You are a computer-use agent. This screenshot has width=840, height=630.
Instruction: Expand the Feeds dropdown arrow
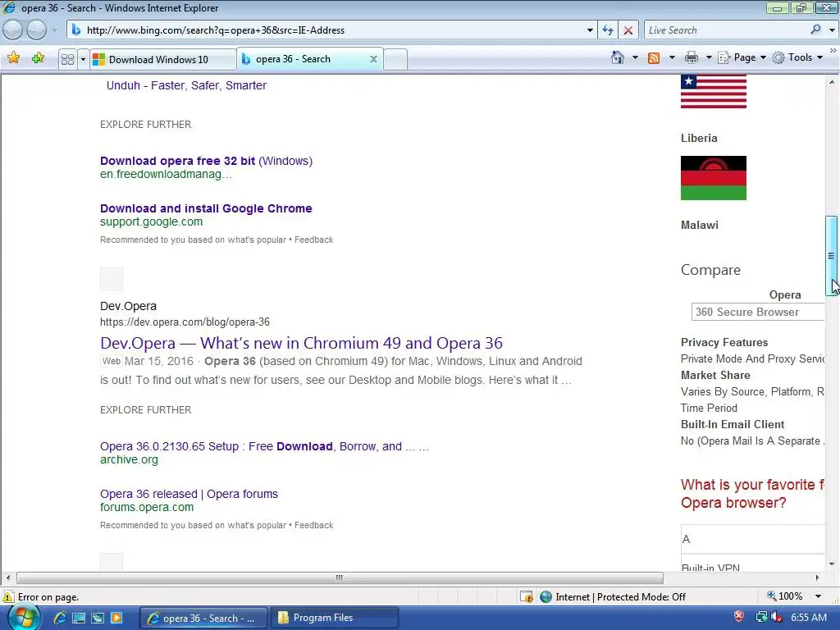pyautogui.click(x=672, y=57)
